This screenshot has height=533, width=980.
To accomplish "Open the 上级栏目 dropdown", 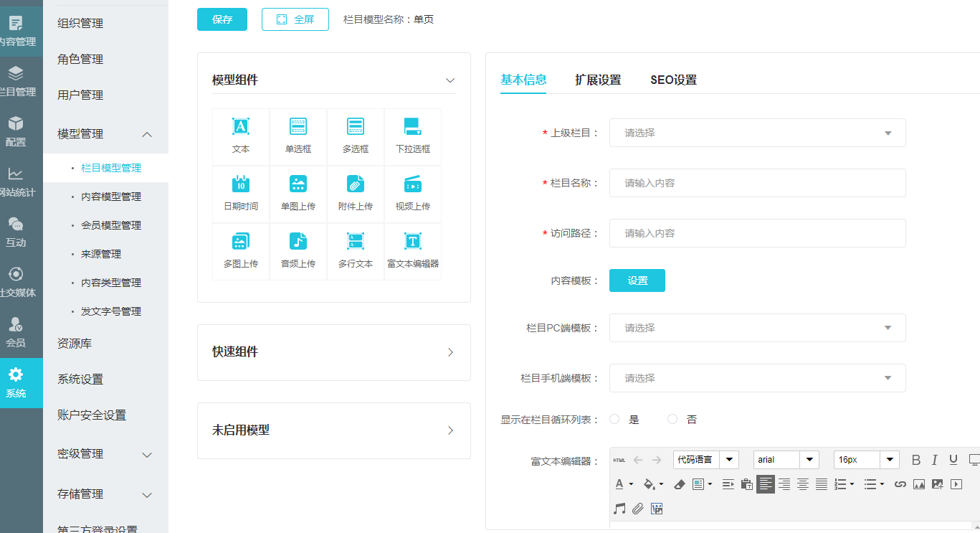I will pyautogui.click(x=757, y=133).
